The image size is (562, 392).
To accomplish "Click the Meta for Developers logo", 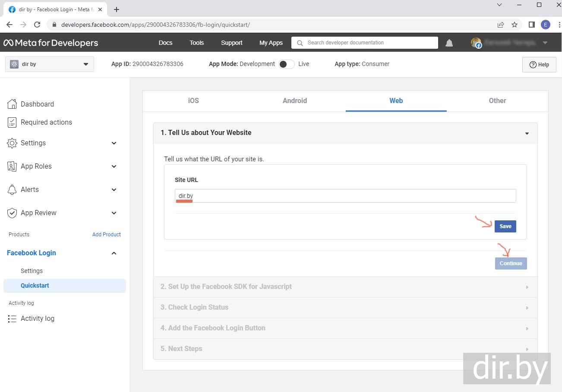I will [51, 43].
